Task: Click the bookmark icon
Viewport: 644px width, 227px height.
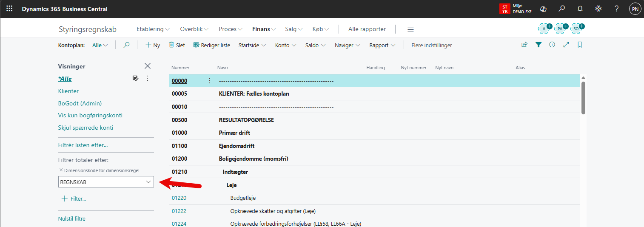Action: (580, 45)
